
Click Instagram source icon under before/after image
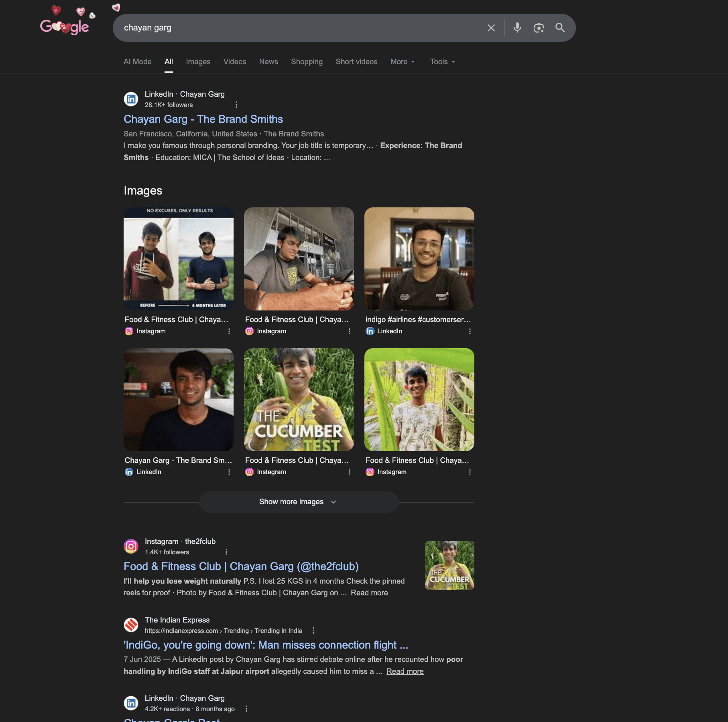click(x=129, y=331)
